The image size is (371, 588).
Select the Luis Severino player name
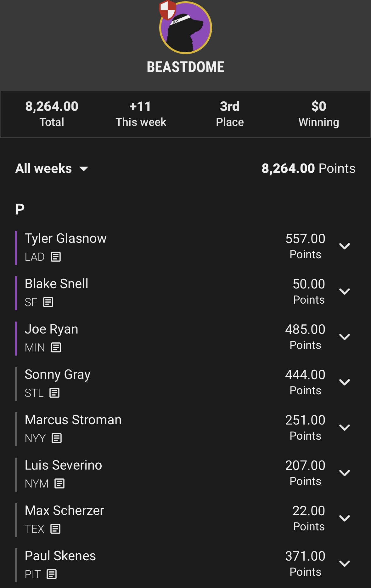[x=63, y=465]
